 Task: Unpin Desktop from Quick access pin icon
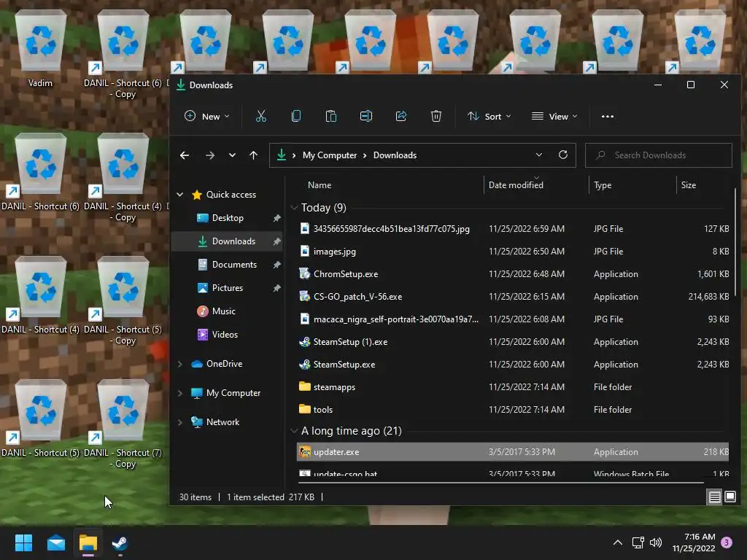pos(276,218)
